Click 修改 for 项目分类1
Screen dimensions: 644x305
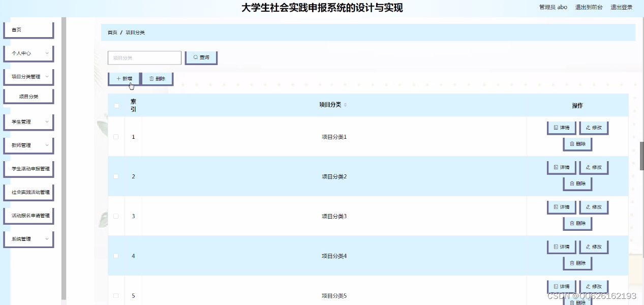594,128
